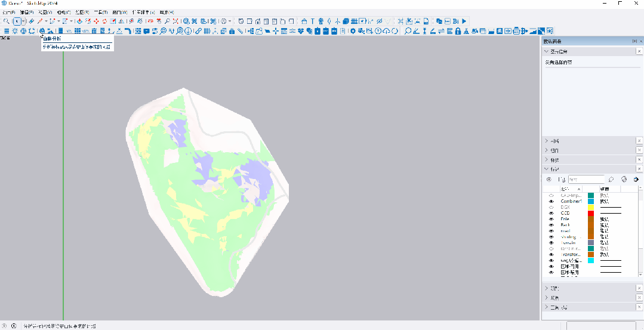The width and height of the screenshot is (644, 330).
Task: Click the red Rotate tool
Action: click(x=104, y=21)
